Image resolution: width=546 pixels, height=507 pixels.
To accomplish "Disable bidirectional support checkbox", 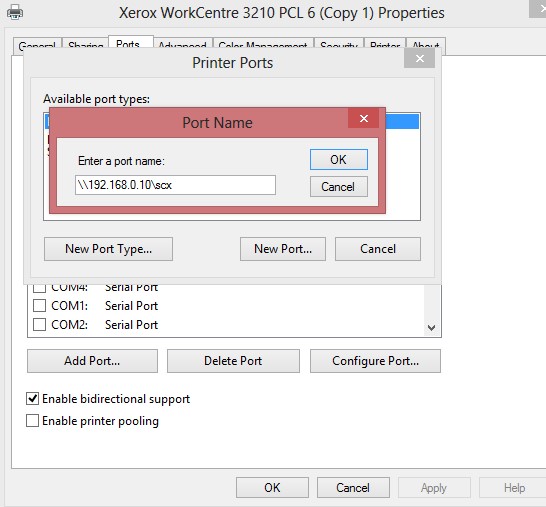I will (x=32, y=398).
